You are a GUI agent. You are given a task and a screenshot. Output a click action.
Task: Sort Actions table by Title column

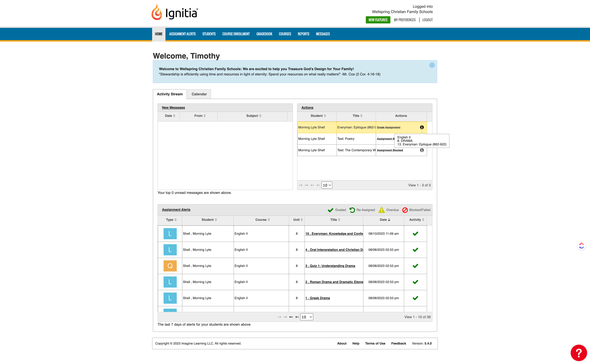(x=357, y=116)
